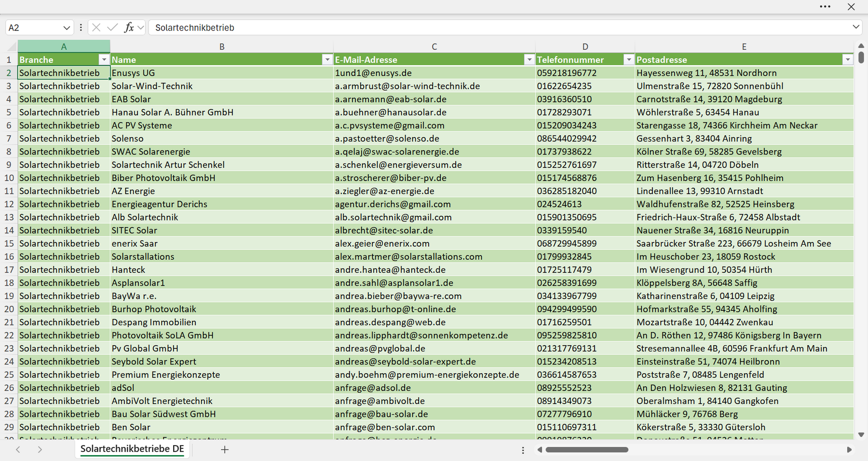Open the Name column filter dropdown
Viewport: 868px width, 461px height.
[x=327, y=59]
